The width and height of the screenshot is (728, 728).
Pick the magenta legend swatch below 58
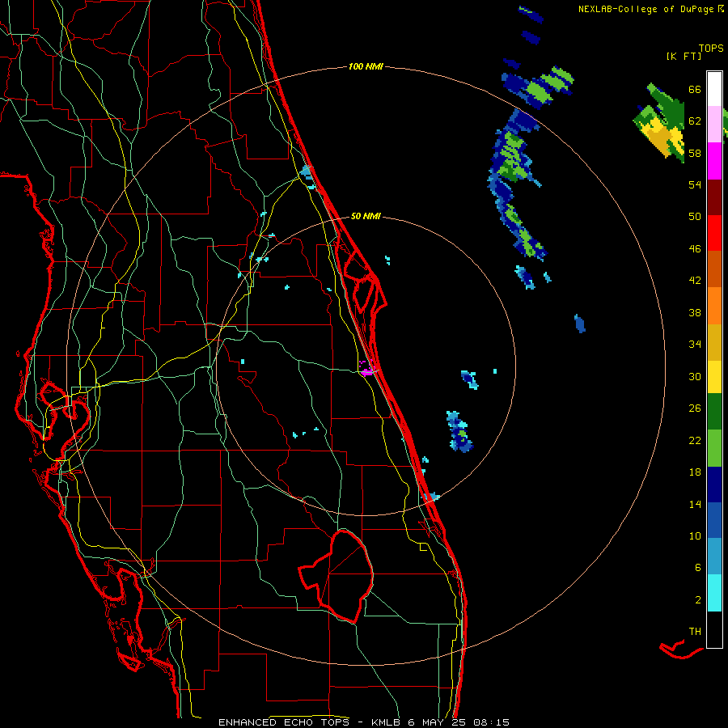714,161
